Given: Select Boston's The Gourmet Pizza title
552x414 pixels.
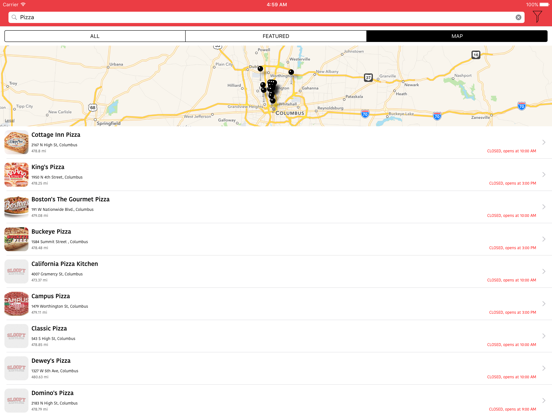Looking at the screenshot, I should point(70,199).
